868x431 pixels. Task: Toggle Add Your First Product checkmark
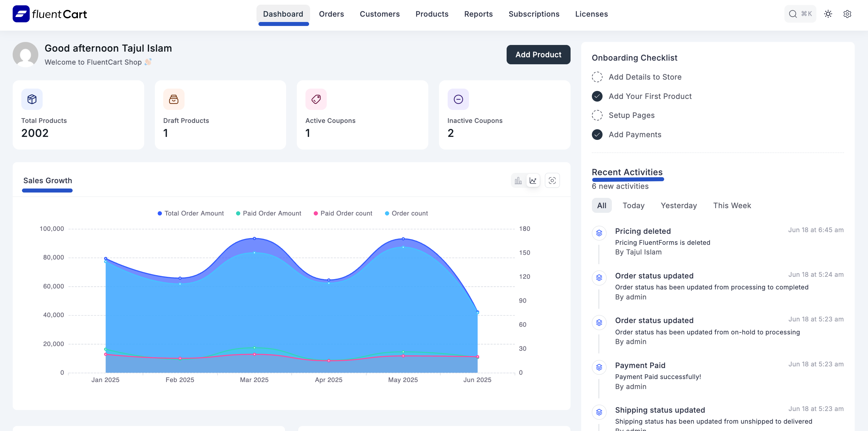(597, 96)
